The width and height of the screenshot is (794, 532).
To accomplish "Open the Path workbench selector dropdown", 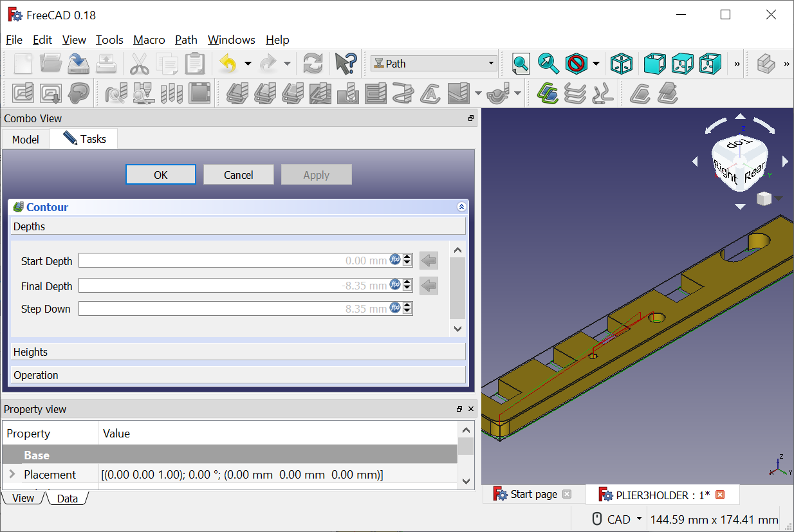I will tap(433, 64).
